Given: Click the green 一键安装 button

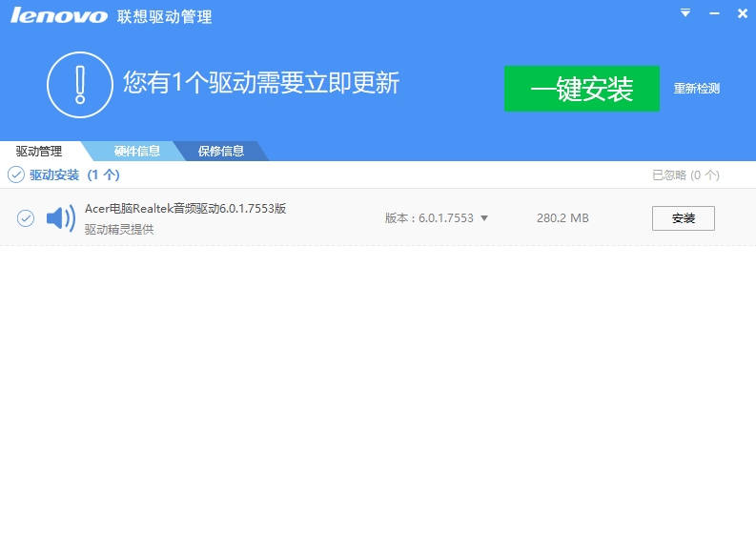Looking at the screenshot, I should coord(582,89).
